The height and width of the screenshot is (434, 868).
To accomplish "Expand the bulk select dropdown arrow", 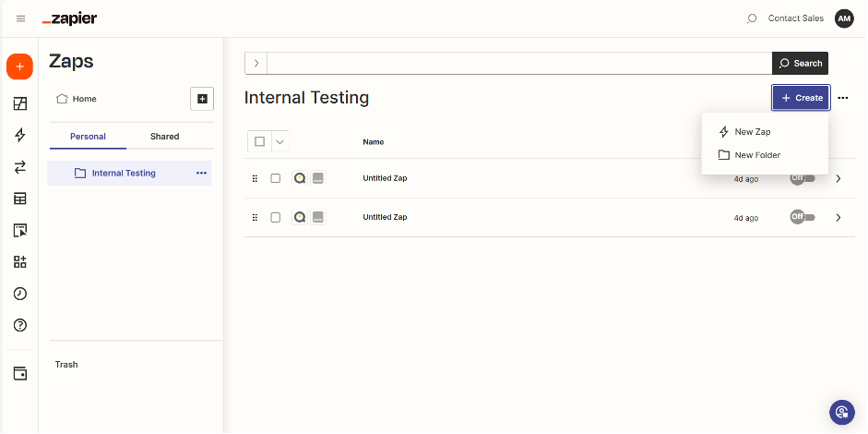I will click(279, 141).
